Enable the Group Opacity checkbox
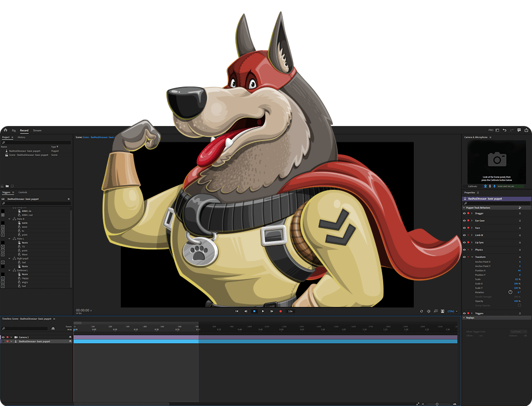The height and width of the screenshot is (406, 532). 520,305
